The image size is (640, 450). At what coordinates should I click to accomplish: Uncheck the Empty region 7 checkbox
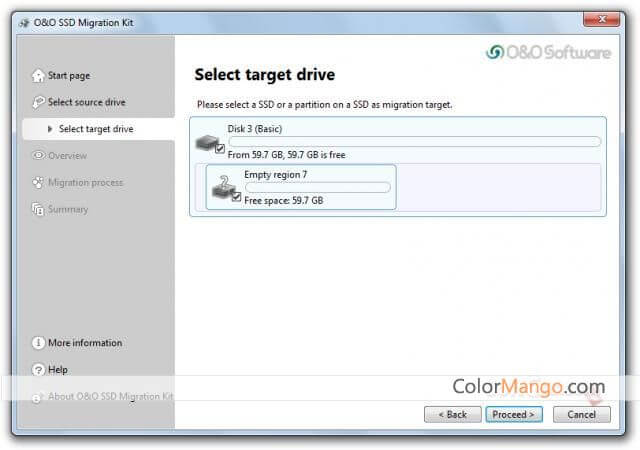(x=236, y=198)
